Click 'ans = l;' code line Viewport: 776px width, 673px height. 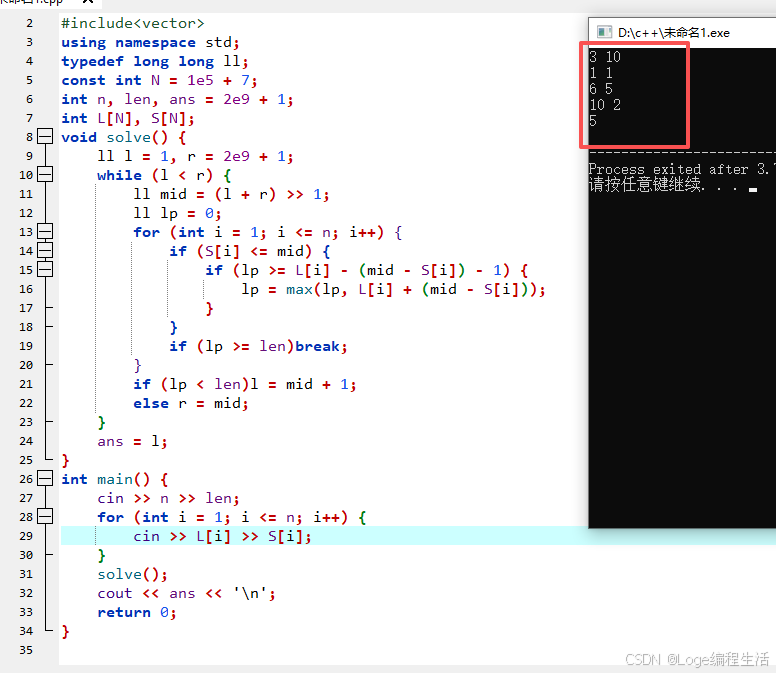132,441
